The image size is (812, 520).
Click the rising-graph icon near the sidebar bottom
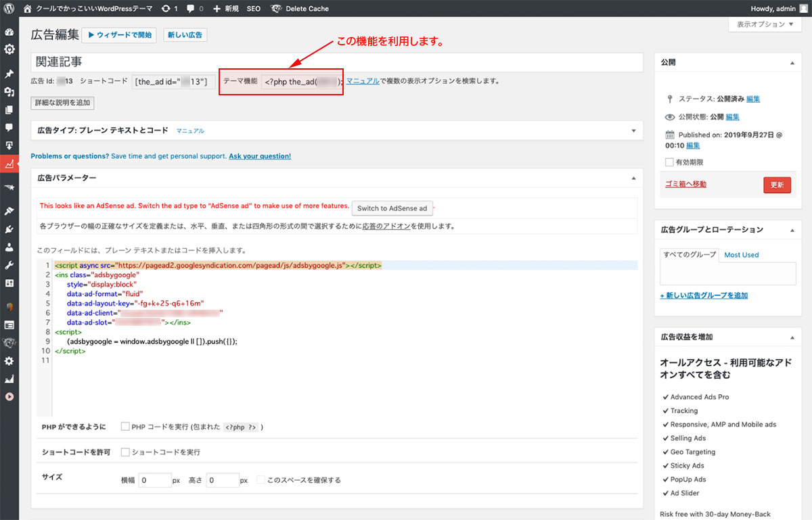(9, 379)
